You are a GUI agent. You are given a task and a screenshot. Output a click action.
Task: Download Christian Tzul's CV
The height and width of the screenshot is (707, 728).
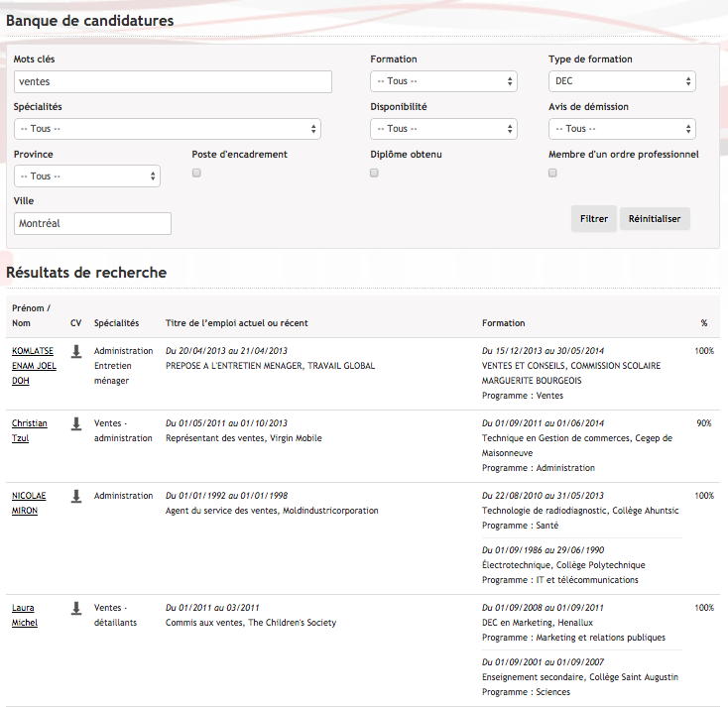pos(76,423)
